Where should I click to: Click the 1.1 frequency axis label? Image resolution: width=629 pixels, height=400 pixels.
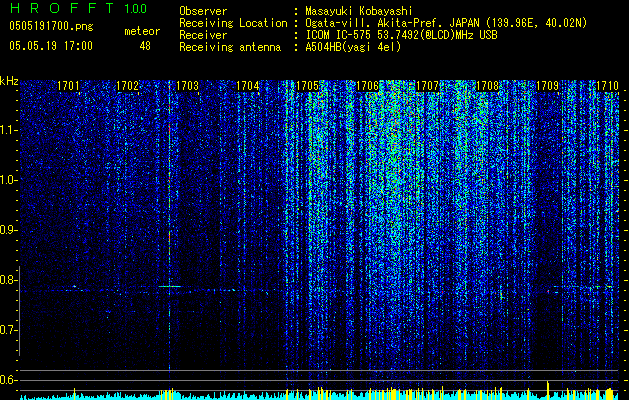coord(7,130)
